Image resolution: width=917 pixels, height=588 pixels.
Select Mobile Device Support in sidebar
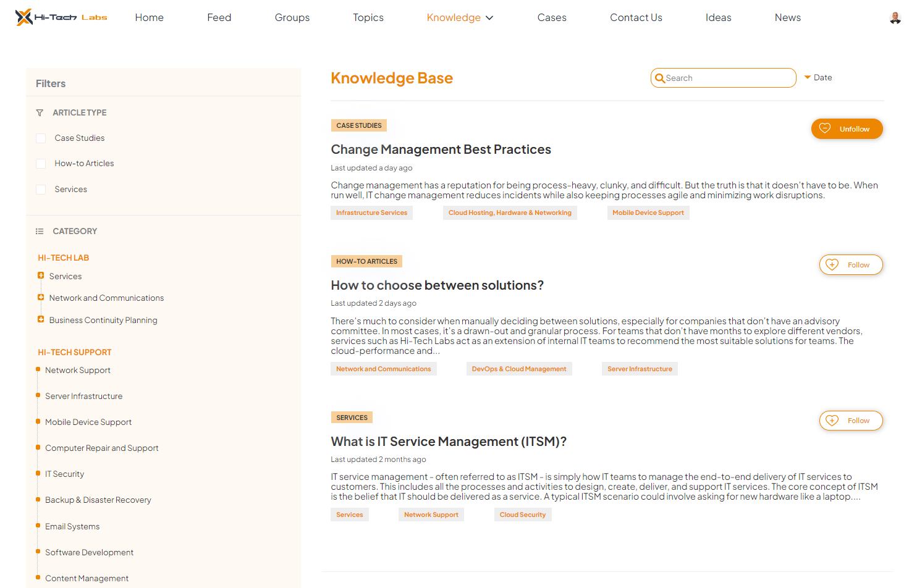pos(88,422)
